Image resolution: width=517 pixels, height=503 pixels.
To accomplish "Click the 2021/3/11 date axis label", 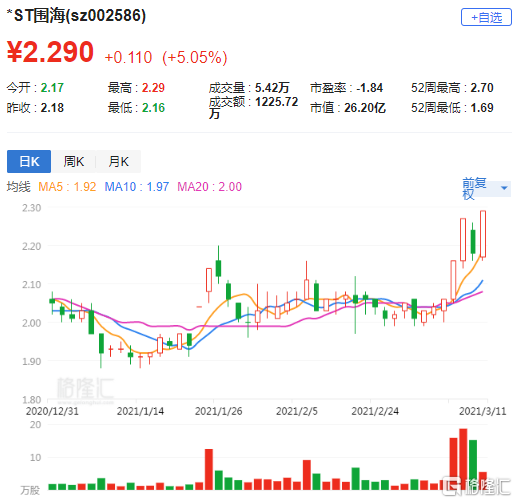I will tap(483, 411).
